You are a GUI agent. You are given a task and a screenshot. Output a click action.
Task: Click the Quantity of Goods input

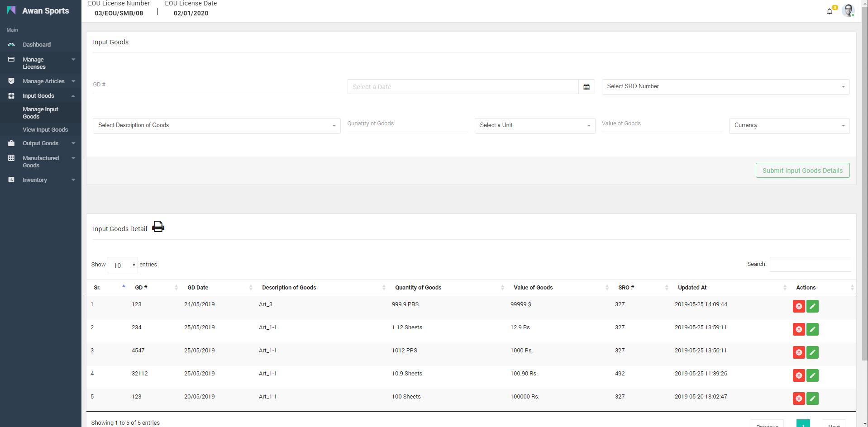[x=407, y=124]
